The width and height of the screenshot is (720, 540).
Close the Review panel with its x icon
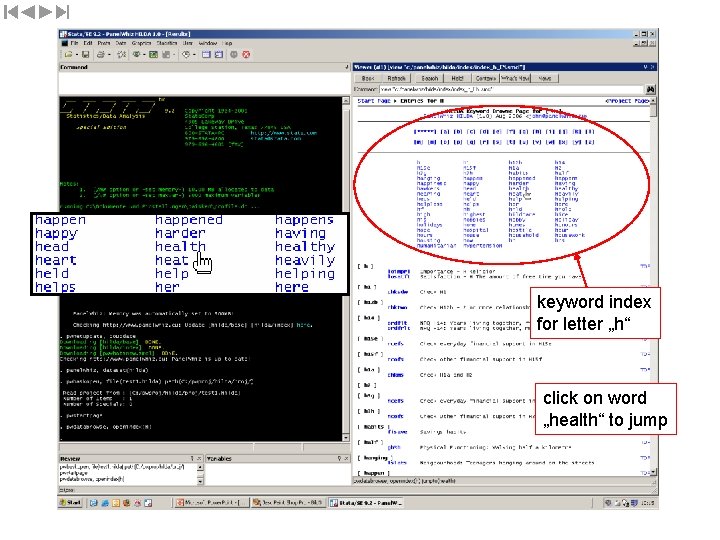[199, 458]
